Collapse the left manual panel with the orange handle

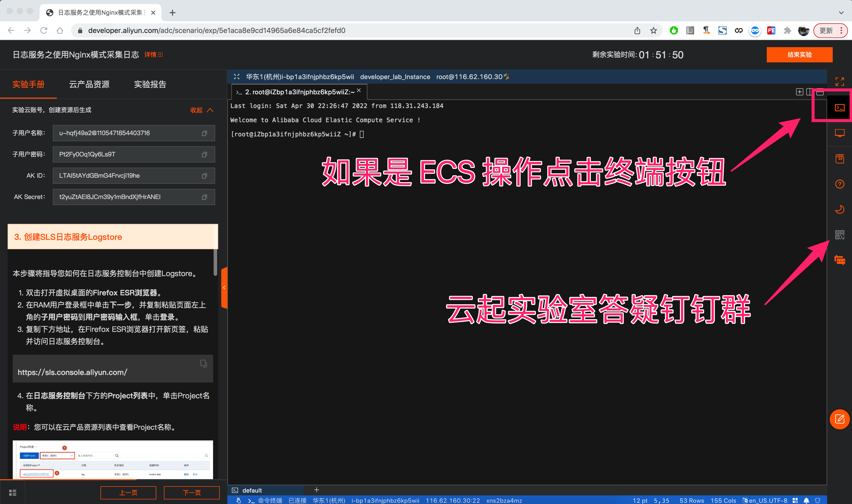(x=224, y=288)
